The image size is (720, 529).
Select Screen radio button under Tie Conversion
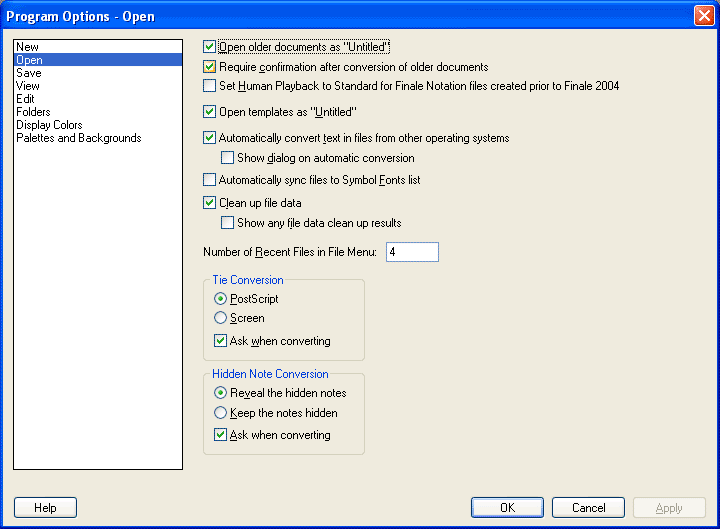(x=221, y=318)
